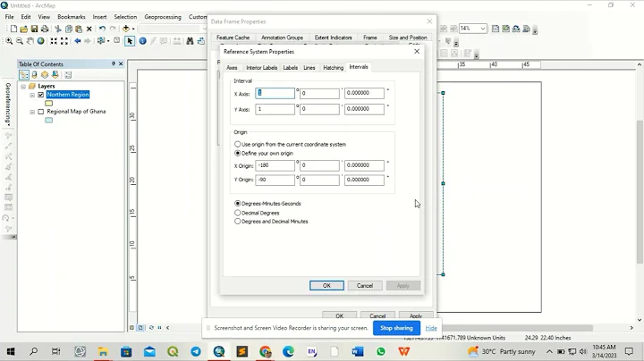Select the Identify tool icon

142,41
